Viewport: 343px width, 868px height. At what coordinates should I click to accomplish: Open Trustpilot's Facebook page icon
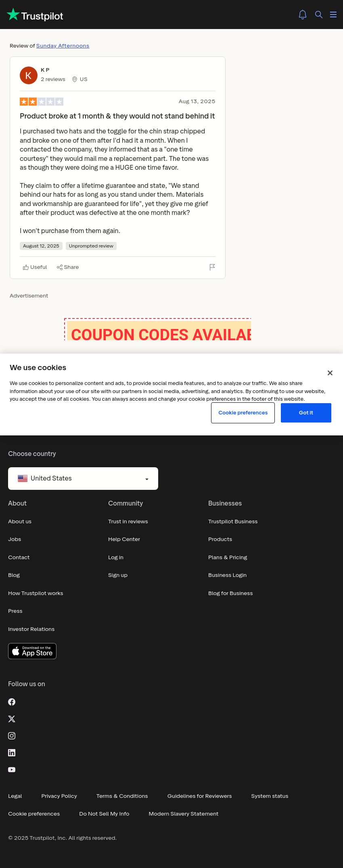click(12, 702)
